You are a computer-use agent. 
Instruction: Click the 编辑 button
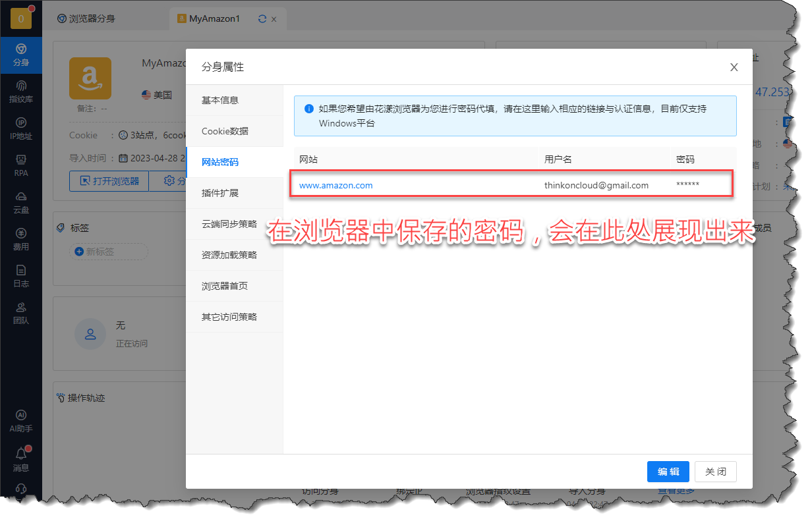point(668,472)
